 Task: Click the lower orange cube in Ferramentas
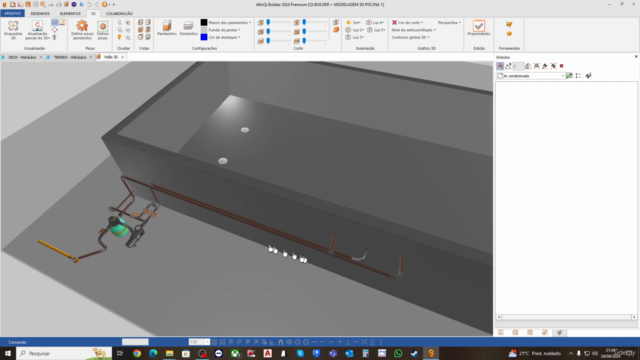509,34
